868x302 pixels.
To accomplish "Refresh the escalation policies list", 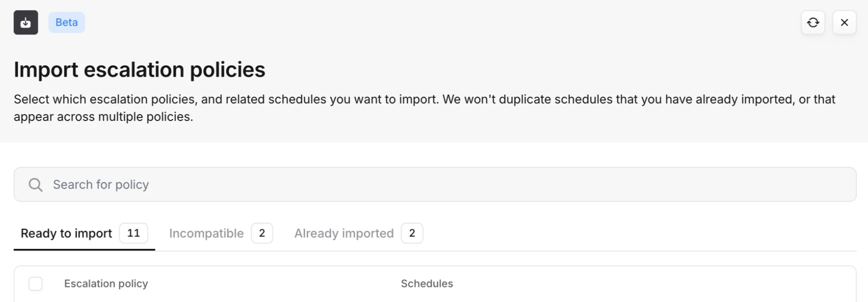I will pyautogui.click(x=813, y=23).
